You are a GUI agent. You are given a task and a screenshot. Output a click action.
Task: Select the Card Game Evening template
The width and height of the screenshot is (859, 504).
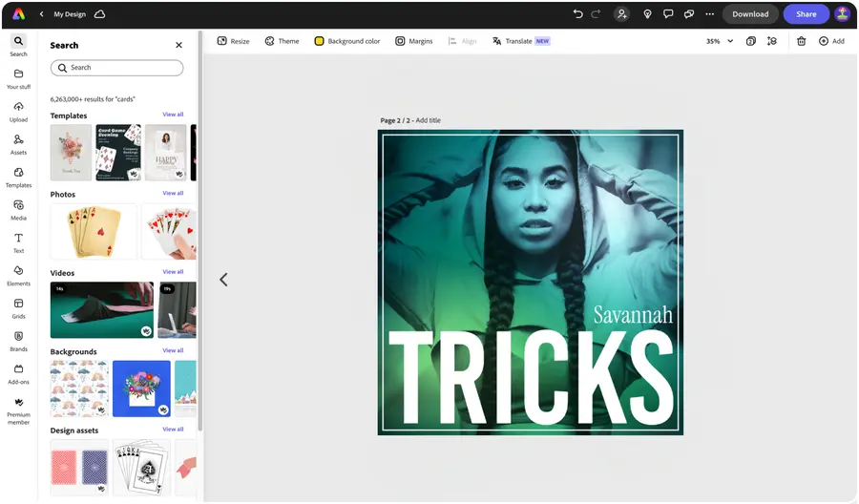point(118,153)
